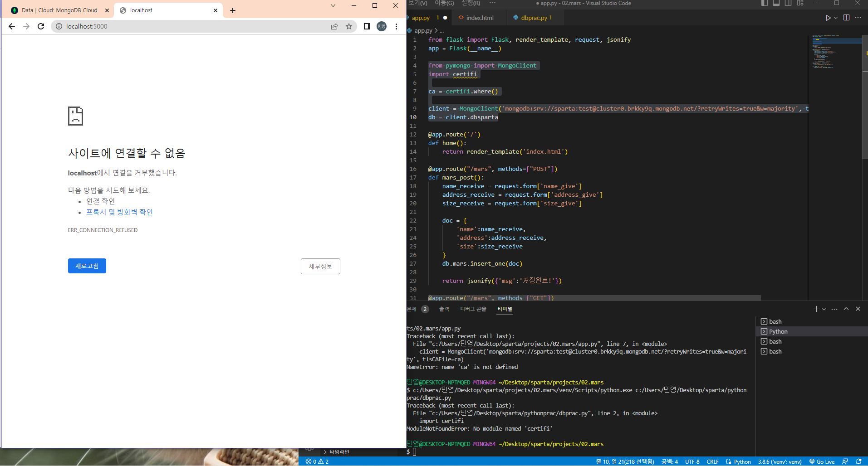Open 프록시 및 방화벽 확인 link
Screen dimensions: 868x466
coord(119,212)
